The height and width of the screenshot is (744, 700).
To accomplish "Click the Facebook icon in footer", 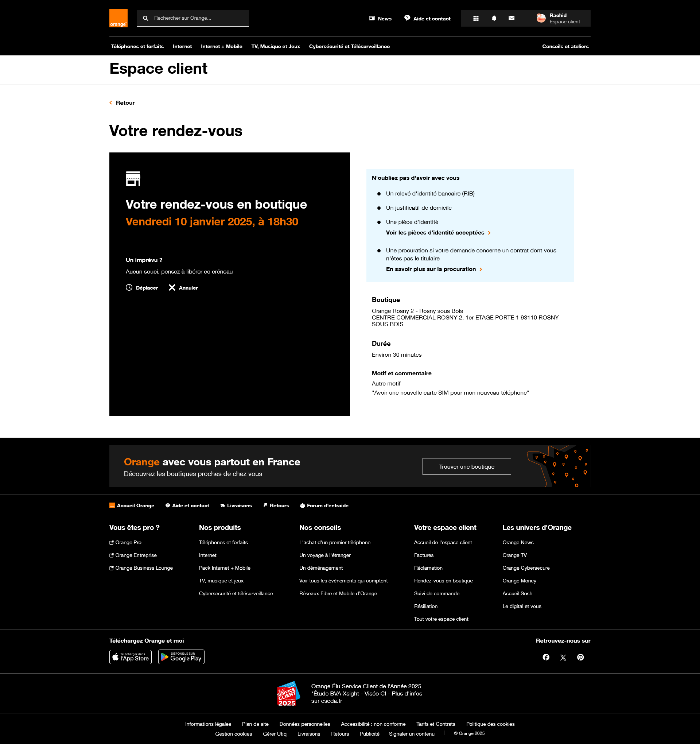I will 546,657.
